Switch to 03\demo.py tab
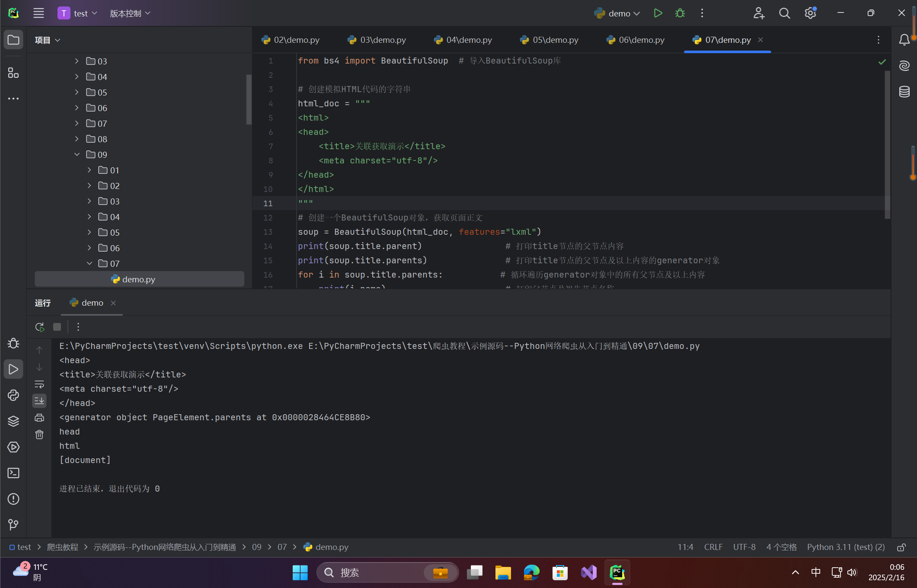Screen dimensions: 917x588 coord(377,40)
